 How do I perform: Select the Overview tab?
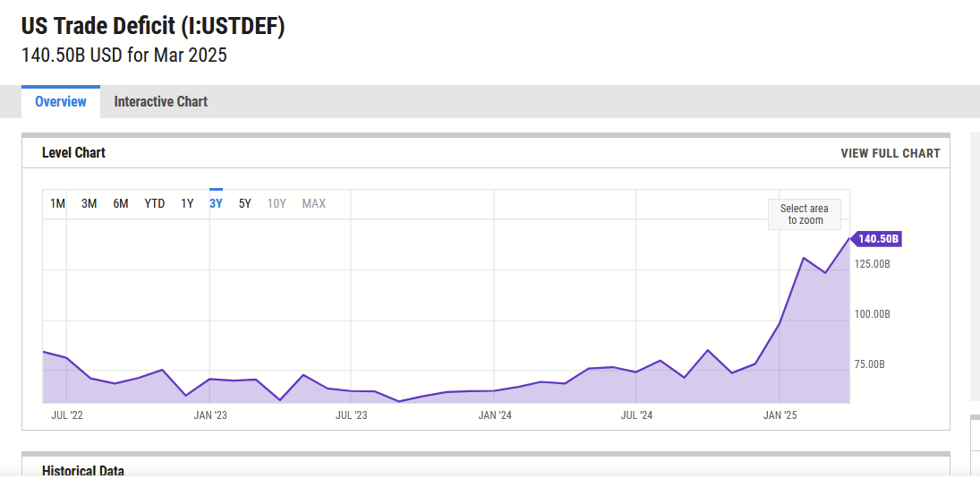click(x=61, y=102)
